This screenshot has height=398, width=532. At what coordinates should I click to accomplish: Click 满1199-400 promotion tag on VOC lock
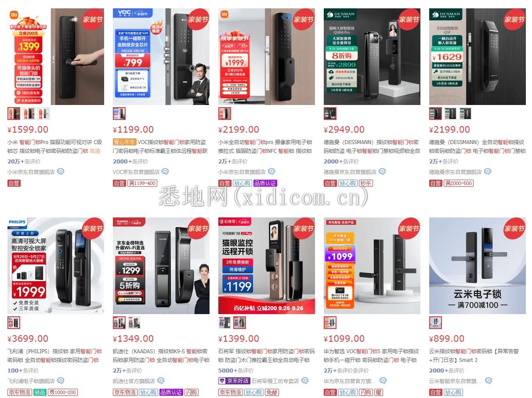coord(142,183)
